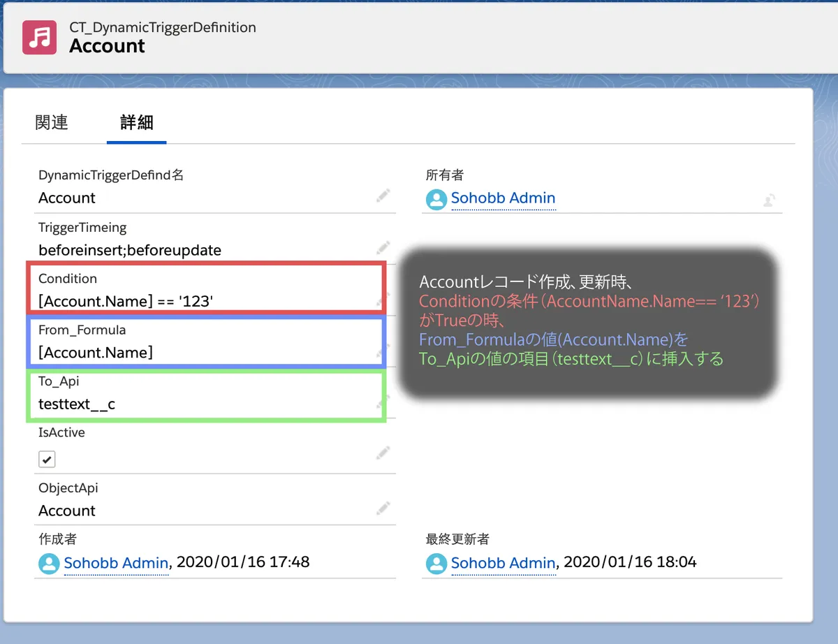Click the owner avatar icon under 所有者

point(436,200)
